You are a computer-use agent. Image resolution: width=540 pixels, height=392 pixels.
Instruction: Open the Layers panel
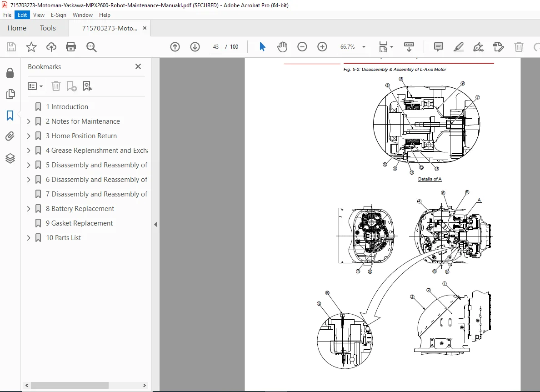[x=10, y=158]
